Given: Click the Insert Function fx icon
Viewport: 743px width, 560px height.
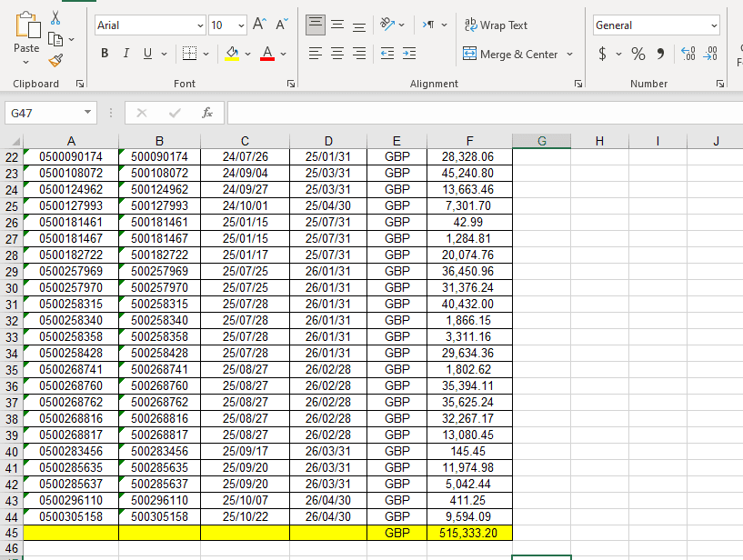Looking at the screenshot, I should click(207, 113).
